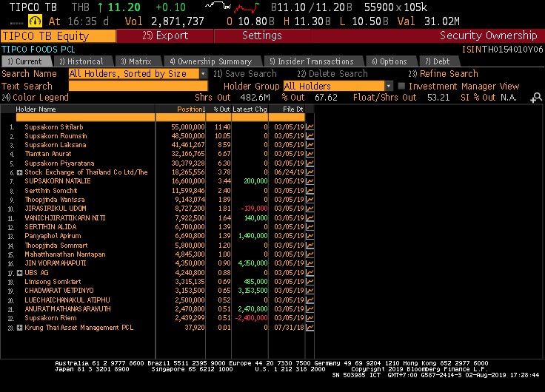The height and width of the screenshot is (392, 545).
Task: Open chart icon for SUPSAKORN NATALIE row
Action: point(310,180)
